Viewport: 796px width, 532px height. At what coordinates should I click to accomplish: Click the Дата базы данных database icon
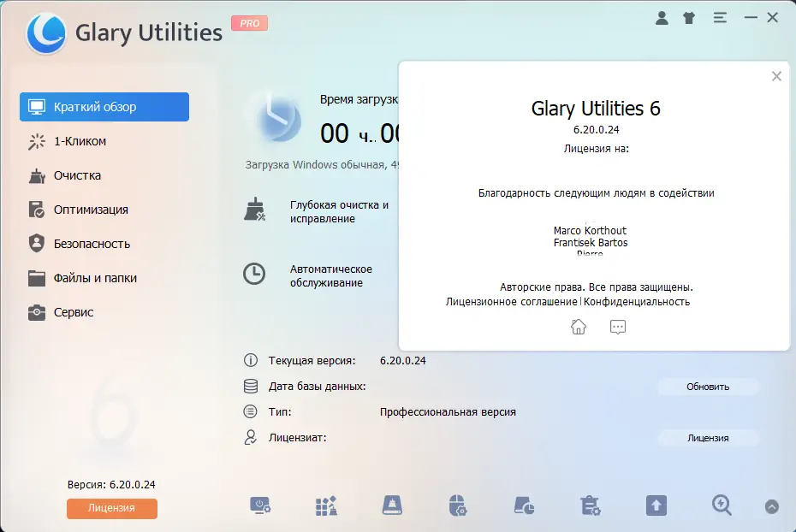tap(250, 386)
